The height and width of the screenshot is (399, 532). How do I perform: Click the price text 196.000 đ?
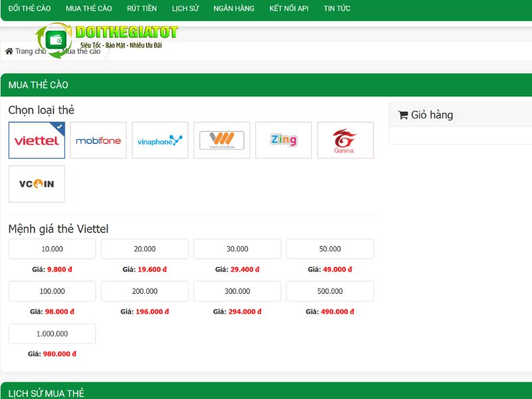coord(152,311)
